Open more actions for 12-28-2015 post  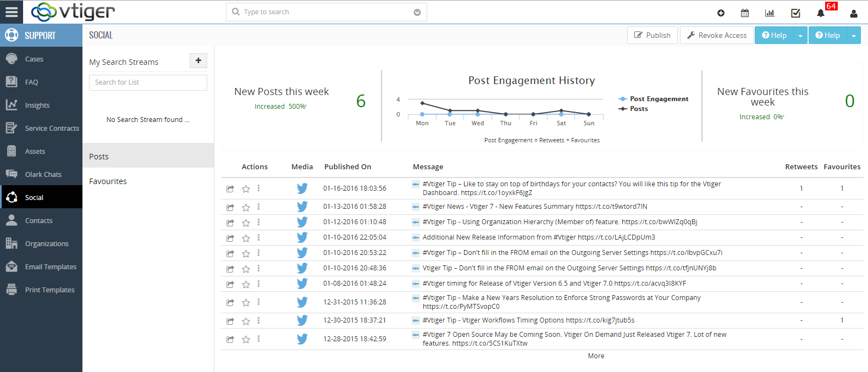[258, 339]
